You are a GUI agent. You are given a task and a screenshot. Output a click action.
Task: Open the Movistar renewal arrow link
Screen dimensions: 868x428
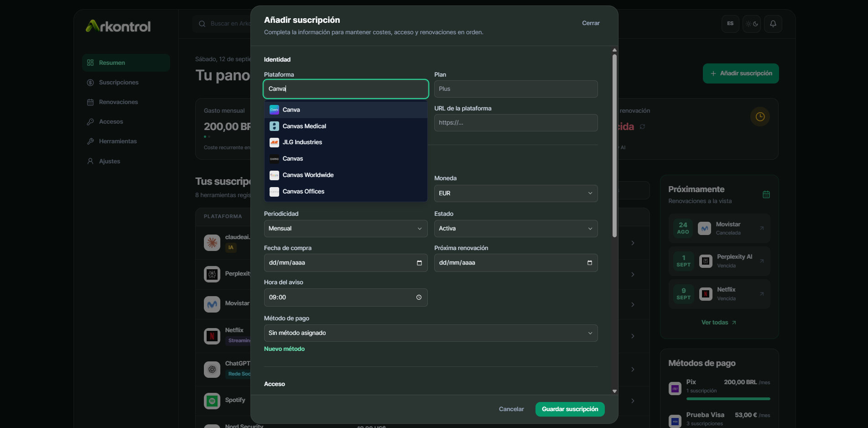[762, 228]
